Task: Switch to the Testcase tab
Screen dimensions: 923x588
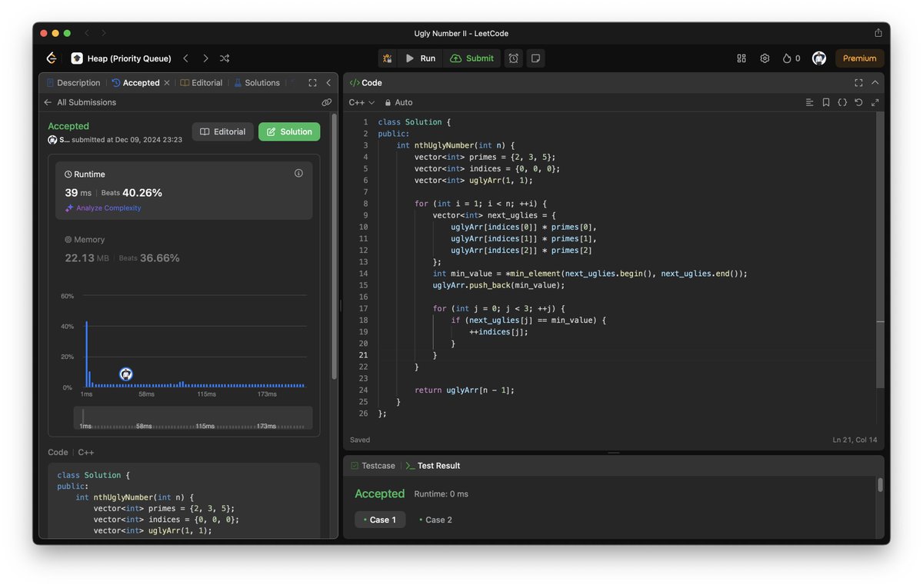Action: click(373, 466)
